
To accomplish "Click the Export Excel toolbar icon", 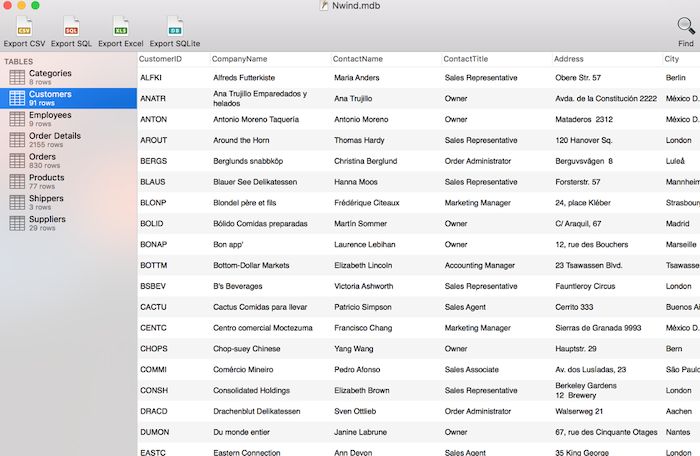I will pos(120,26).
